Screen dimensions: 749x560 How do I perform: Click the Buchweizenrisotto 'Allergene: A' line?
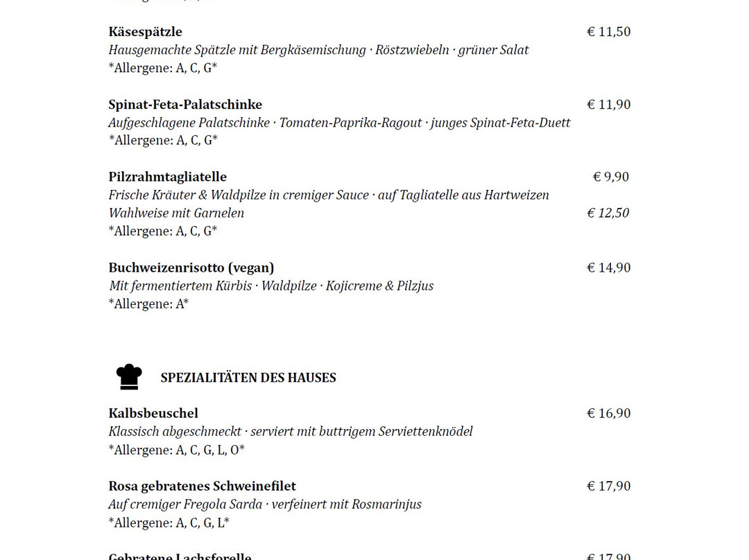tap(148, 304)
